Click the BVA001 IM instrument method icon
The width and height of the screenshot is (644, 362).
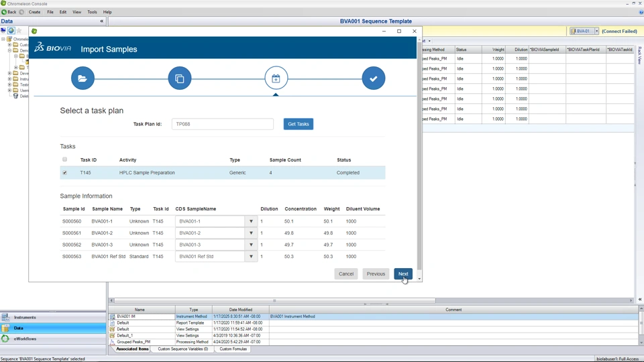[112, 316]
